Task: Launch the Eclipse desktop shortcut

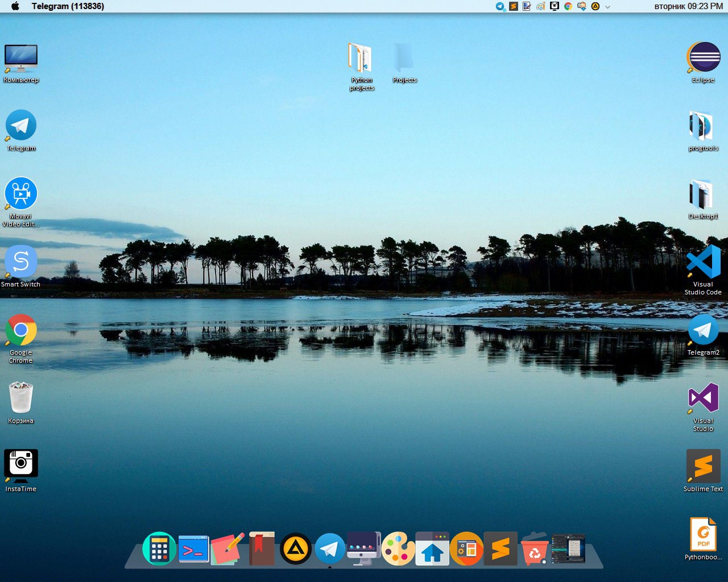Action: [x=704, y=63]
